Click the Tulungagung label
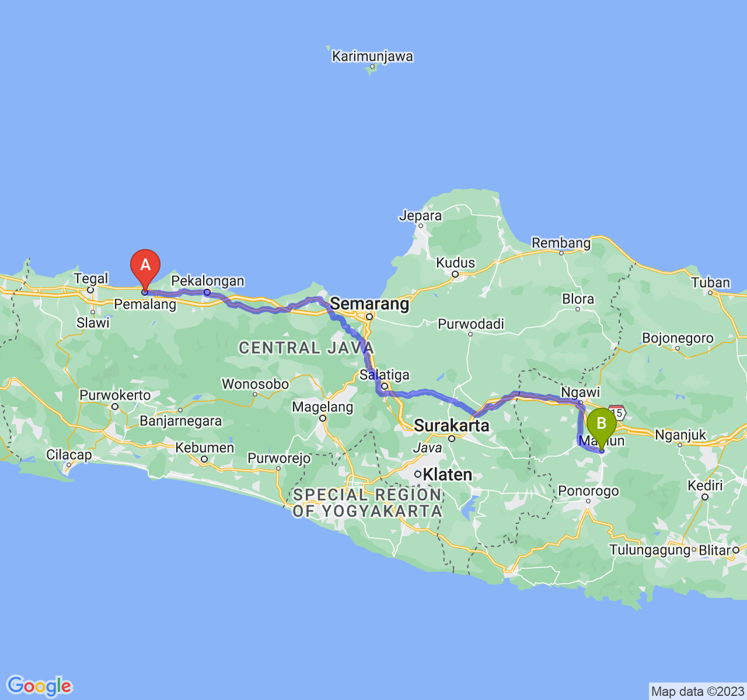 coord(650,550)
